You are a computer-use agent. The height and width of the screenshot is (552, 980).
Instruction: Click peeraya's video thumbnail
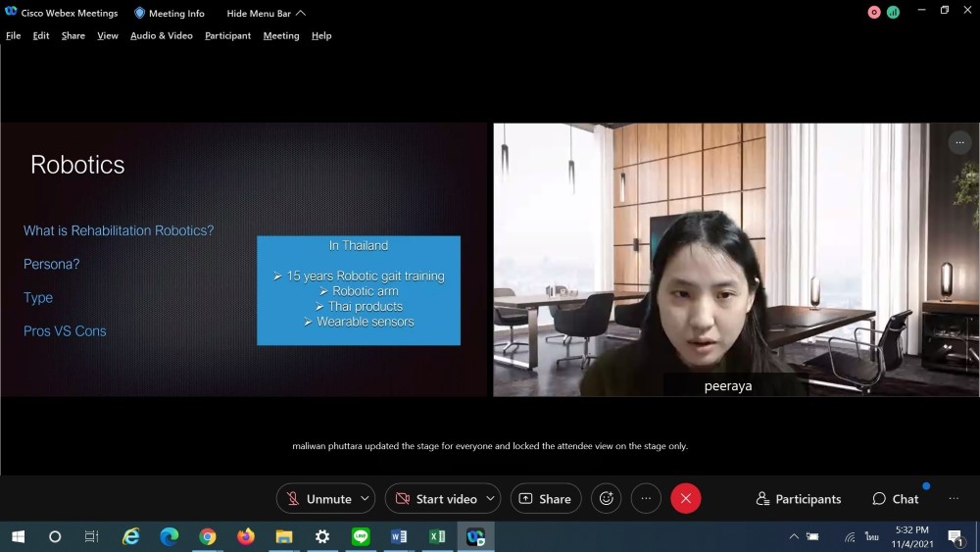(736, 260)
